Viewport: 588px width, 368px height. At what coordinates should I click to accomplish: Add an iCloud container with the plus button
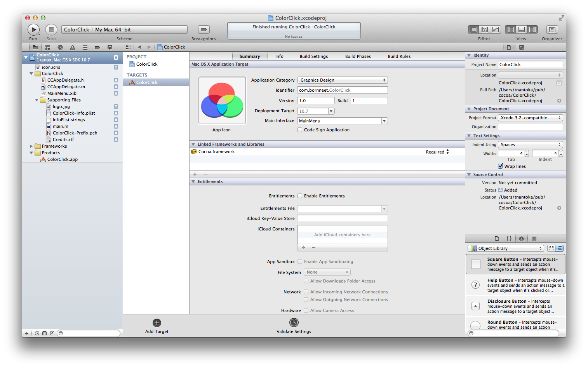[x=303, y=248]
